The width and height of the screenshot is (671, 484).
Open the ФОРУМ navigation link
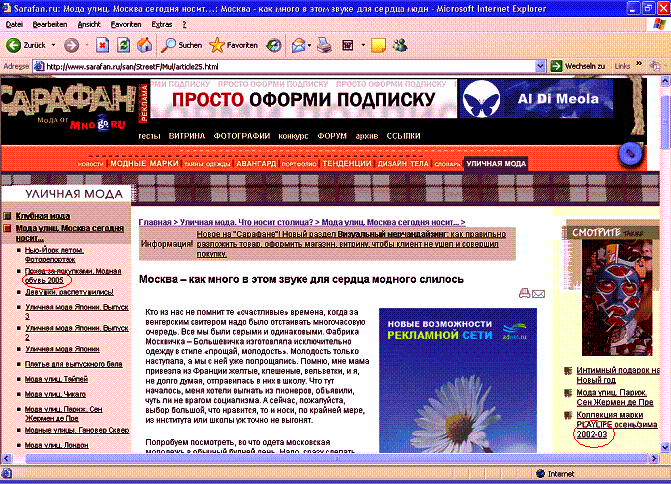pyautogui.click(x=332, y=136)
